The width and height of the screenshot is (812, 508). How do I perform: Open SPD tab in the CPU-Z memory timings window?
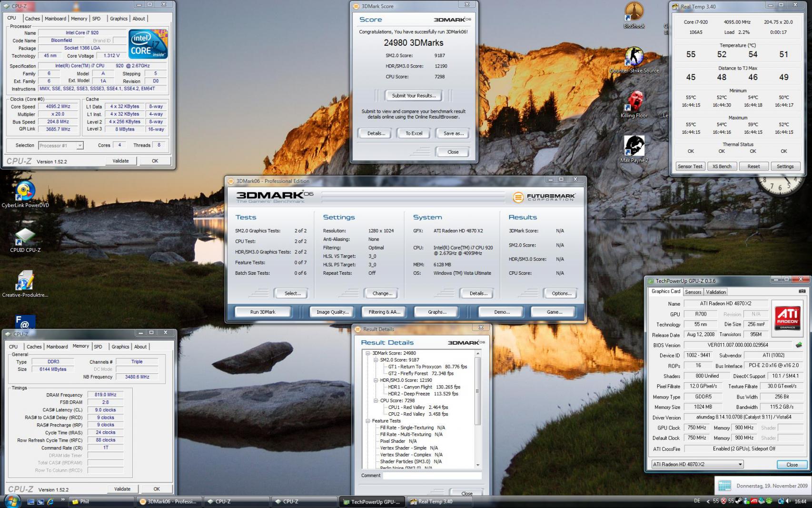tap(98, 347)
